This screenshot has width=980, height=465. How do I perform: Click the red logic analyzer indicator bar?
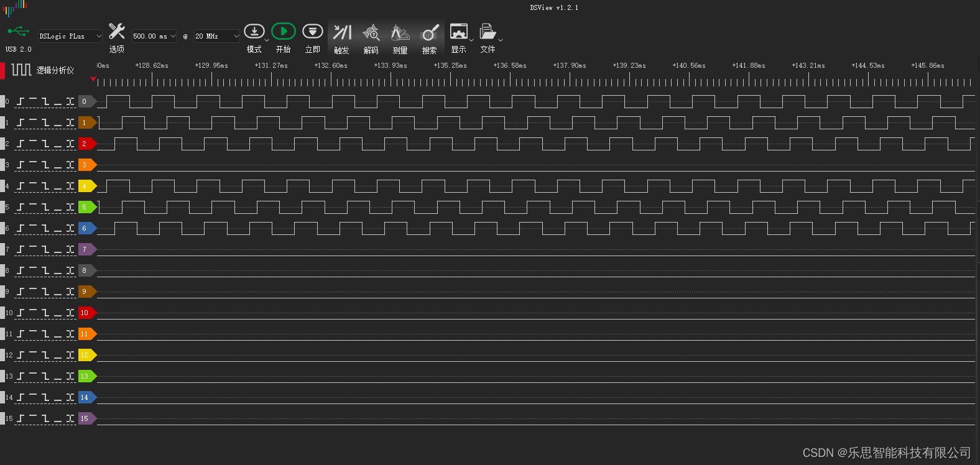point(2,70)
